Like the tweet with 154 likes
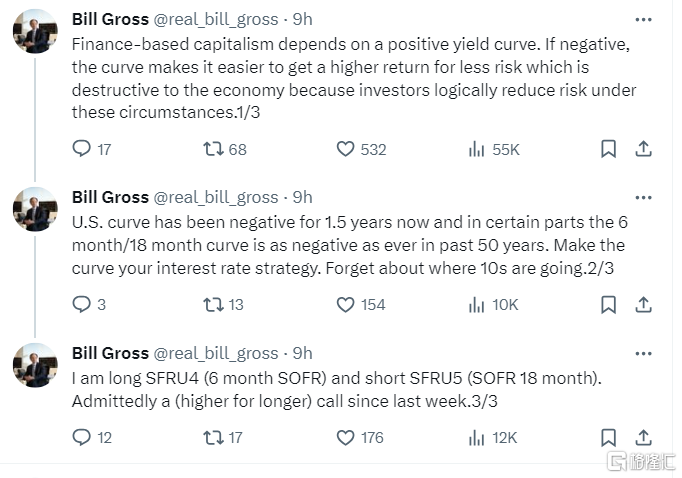Screen dimensions: 682x478 [346, 304]
